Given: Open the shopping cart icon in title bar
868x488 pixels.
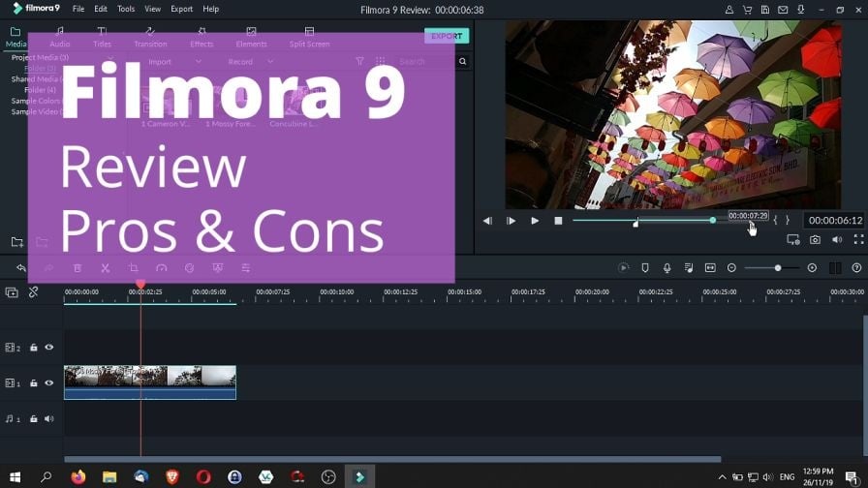Looking at the screenshot, I should tap(747, 10).
